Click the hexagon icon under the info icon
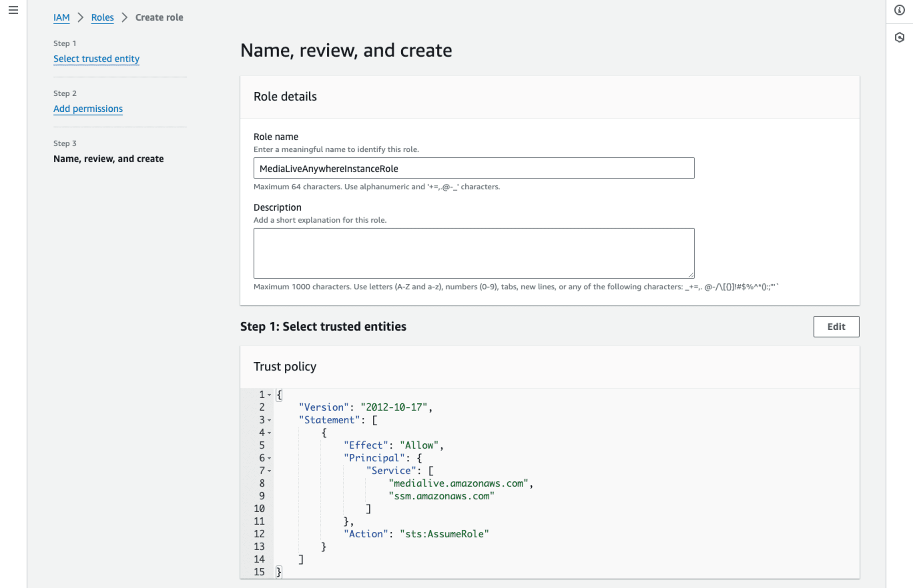The width and height of the screenshot is (913, 588). [x=899, y=37]
